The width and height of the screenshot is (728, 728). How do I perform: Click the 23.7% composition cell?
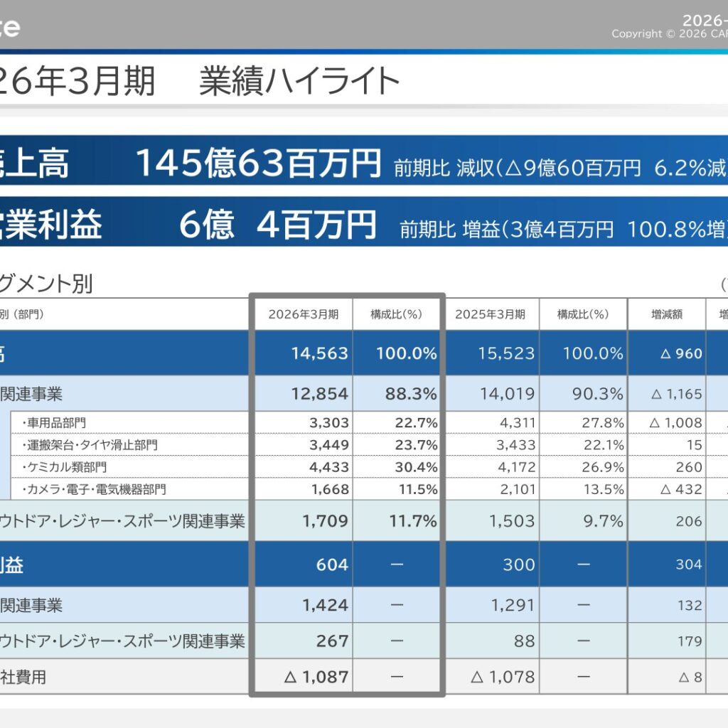(417, 445)
